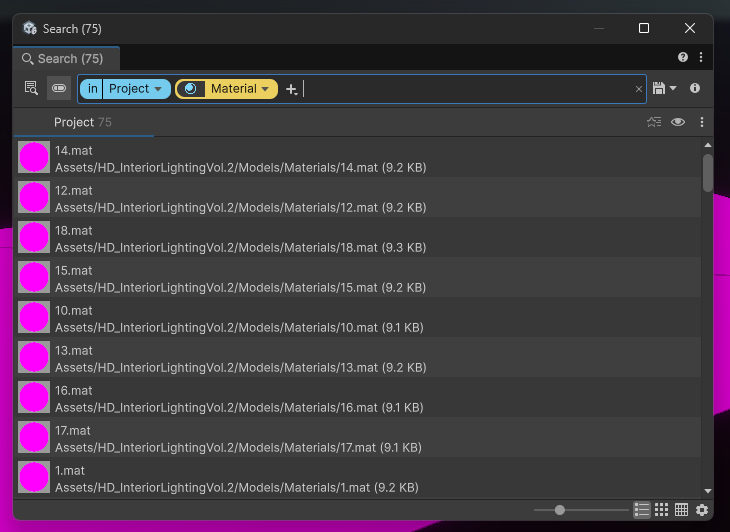Open the search window kebab menu
This screenshot has width=730, height=532.
701,57
